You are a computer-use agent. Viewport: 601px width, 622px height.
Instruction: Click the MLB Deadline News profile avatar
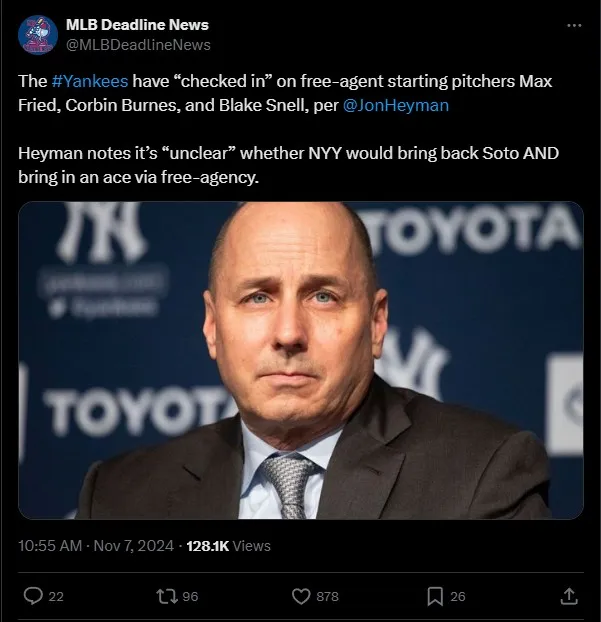38,34
